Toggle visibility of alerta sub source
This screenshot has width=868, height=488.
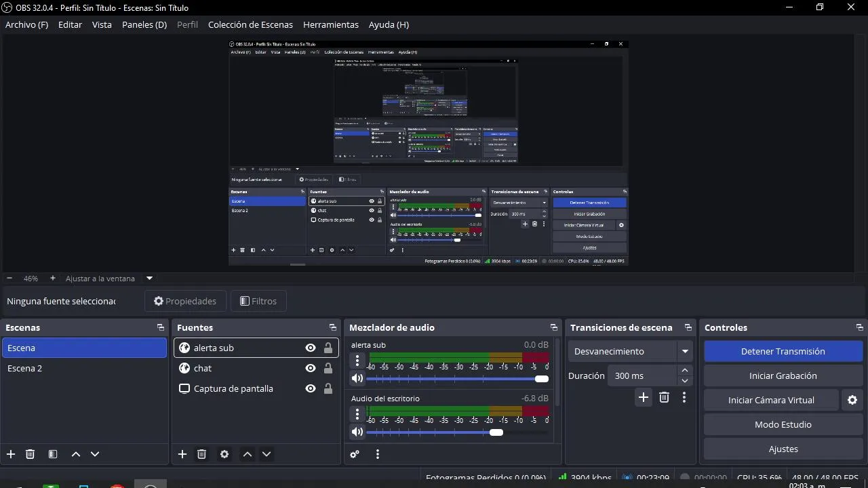[311, 348]
